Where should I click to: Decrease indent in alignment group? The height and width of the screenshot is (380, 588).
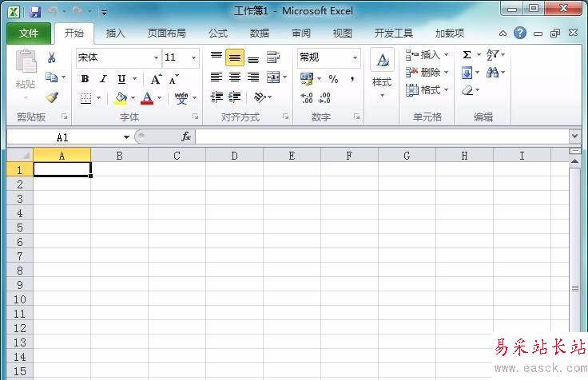[217, 97]
